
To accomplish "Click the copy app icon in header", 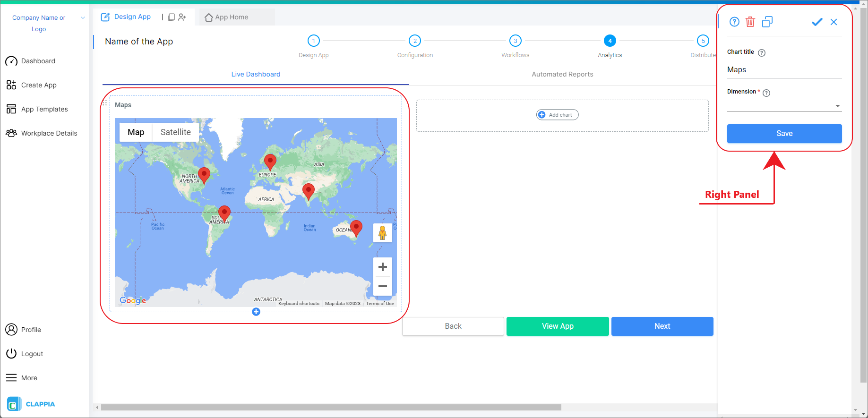I will click(x=172, y=17).
